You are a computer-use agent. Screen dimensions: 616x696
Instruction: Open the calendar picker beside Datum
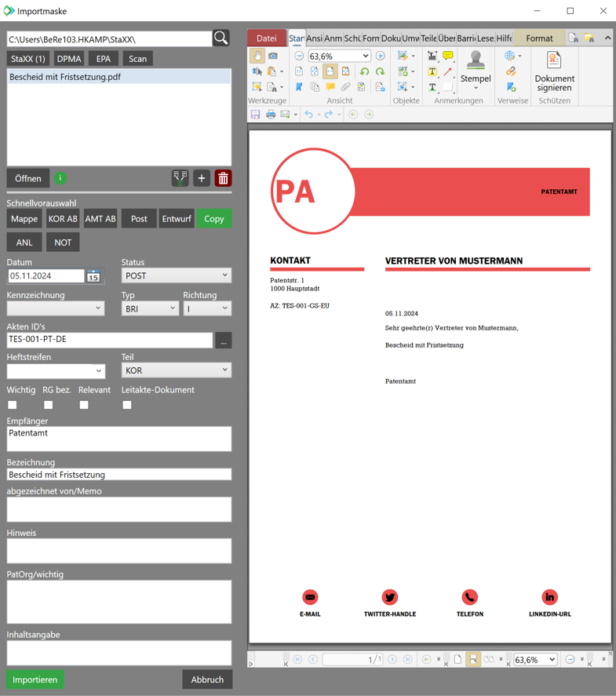tap(93, 276)
